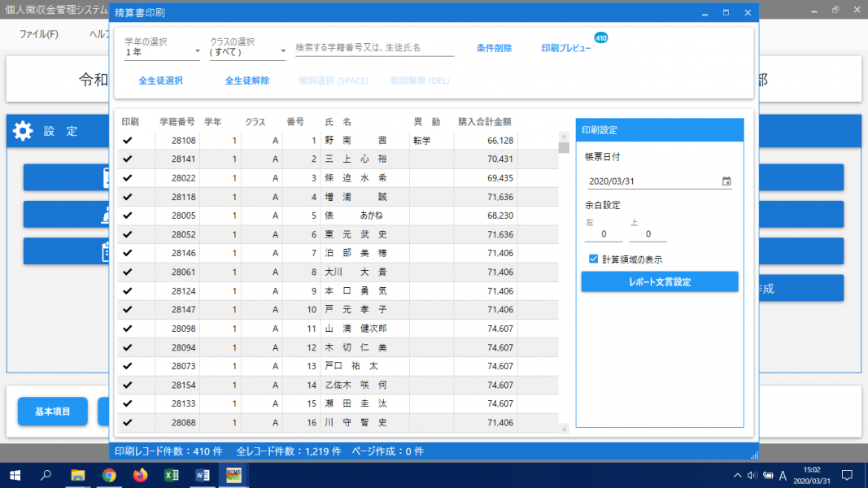Click the 購入合計金額 column header

(484, 122)
